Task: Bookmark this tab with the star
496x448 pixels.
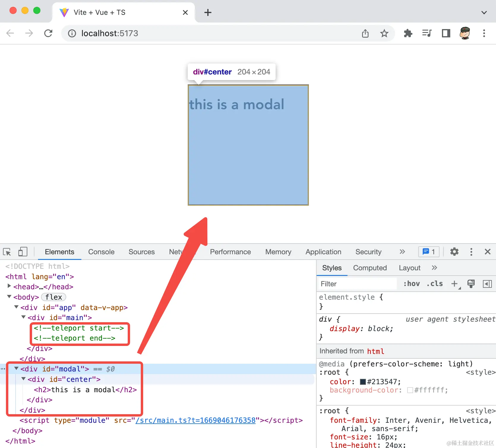Action: pyautogui.click(x=384, y=33)
